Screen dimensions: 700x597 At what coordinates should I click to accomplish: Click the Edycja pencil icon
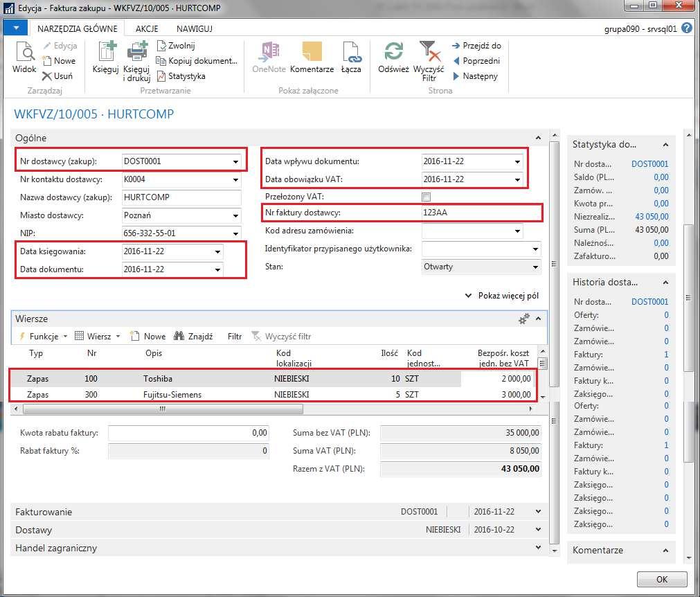(x=46, y=46)
